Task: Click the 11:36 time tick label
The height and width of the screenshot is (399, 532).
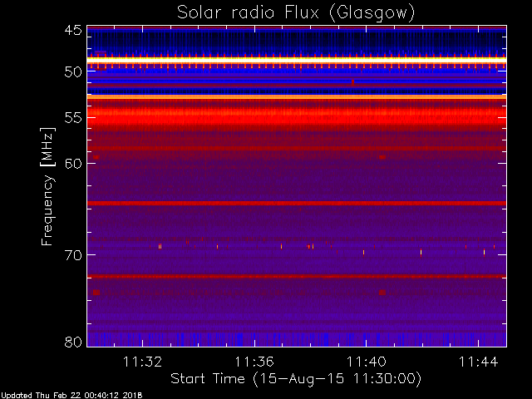Action: coord(254,362)
